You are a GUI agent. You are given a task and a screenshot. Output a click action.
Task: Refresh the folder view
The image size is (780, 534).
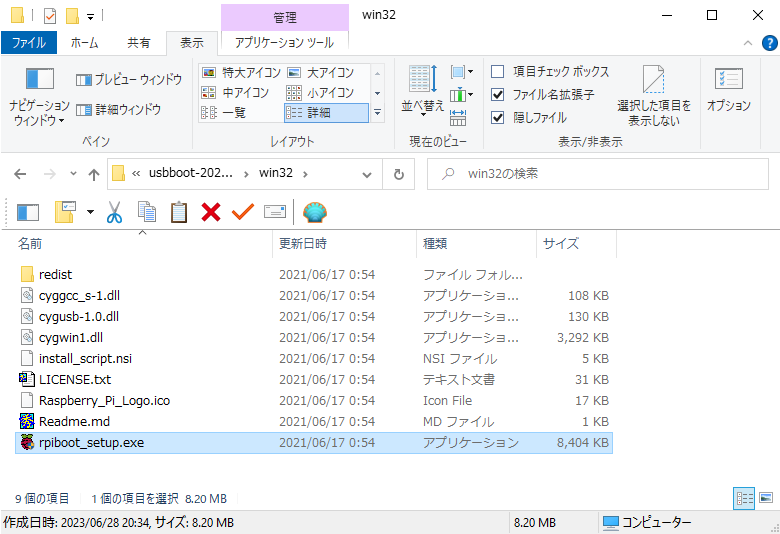click(398, 174)
